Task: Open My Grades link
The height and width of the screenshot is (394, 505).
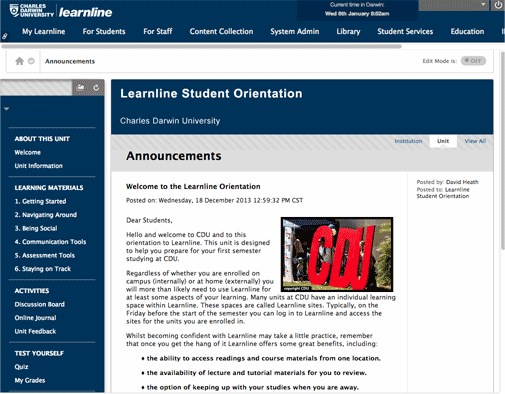Action: (30, 380)
